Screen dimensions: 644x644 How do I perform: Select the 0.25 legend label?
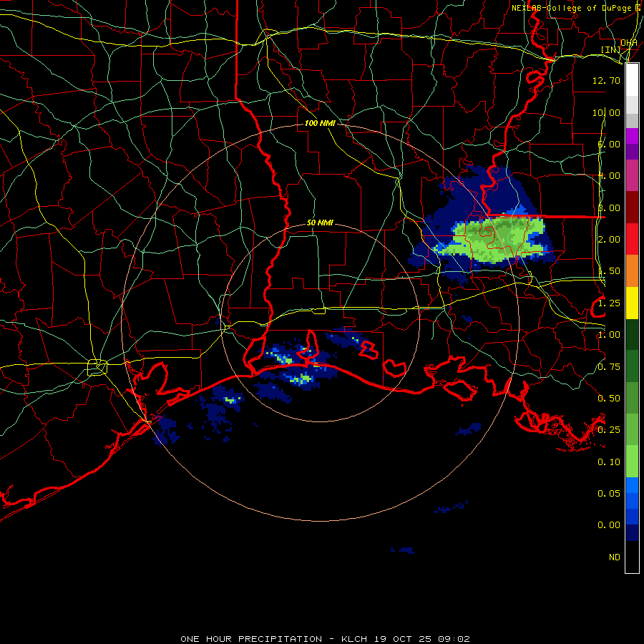(x=609, y=430)
